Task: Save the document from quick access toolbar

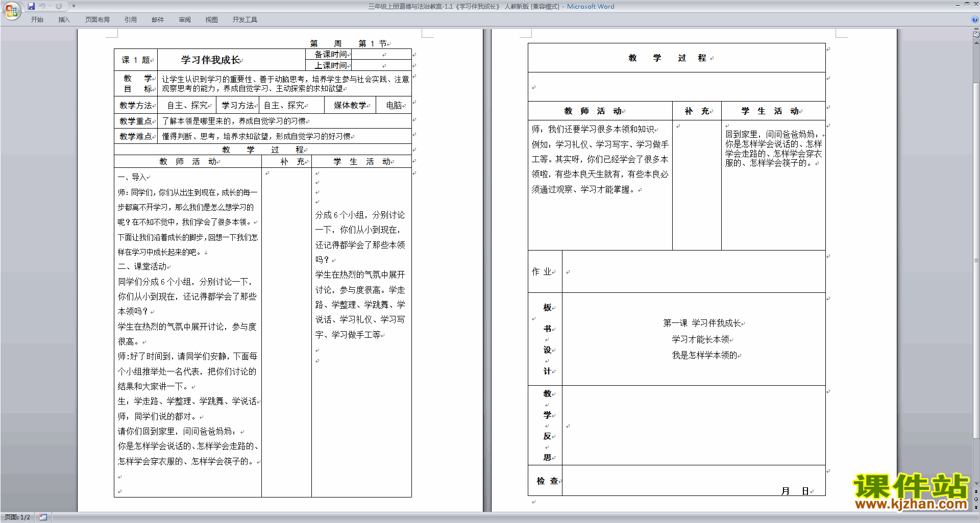Action: point(31,6)
